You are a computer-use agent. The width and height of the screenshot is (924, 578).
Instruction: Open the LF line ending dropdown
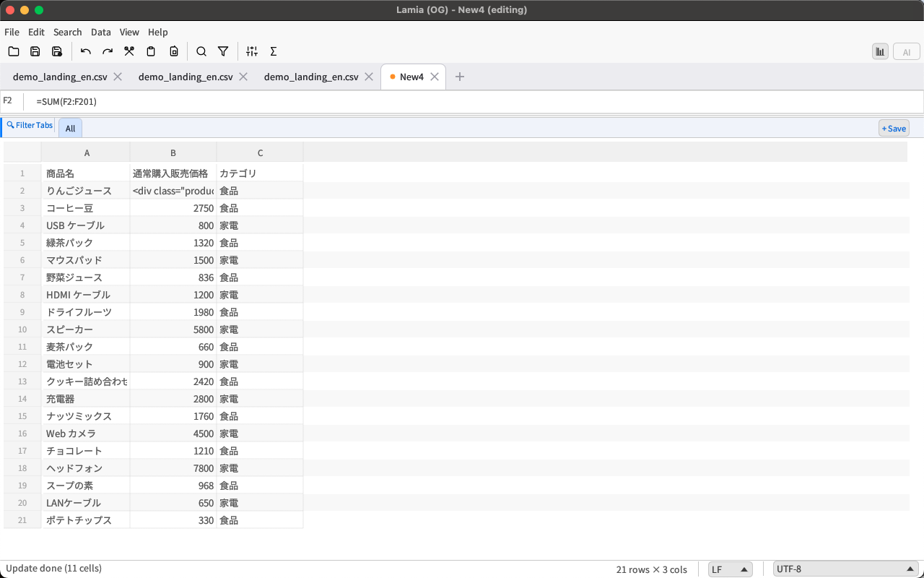pyautogui.click(x=731, y=569)
